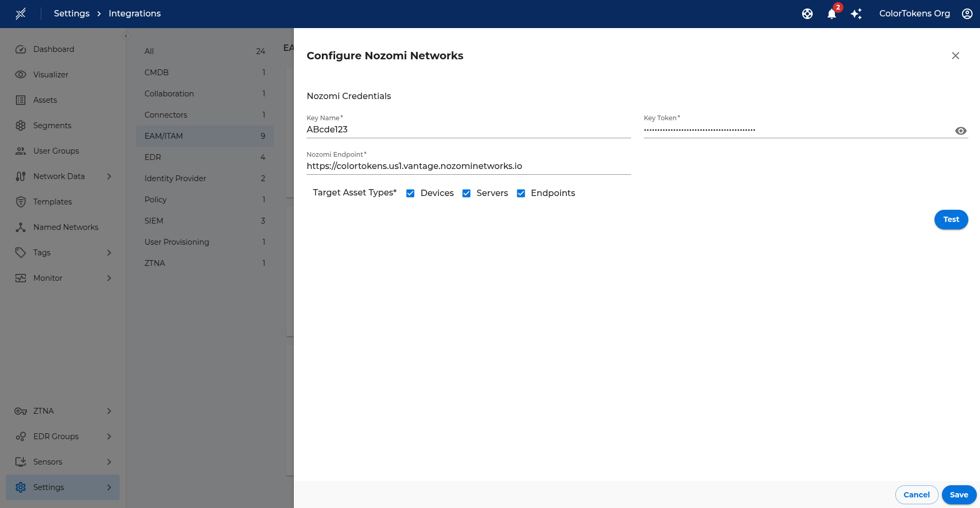
Task: Disable the Servers checkbox
Action: pos(466,193)
